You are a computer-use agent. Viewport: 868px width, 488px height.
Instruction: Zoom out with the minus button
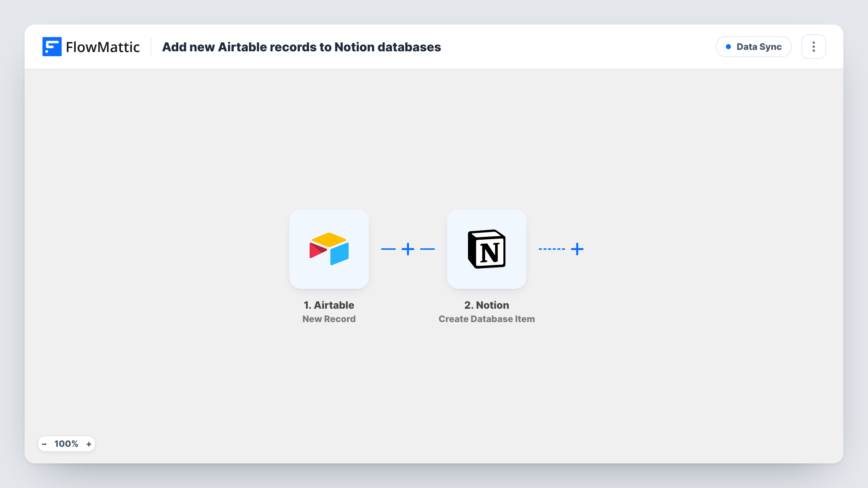44,444
